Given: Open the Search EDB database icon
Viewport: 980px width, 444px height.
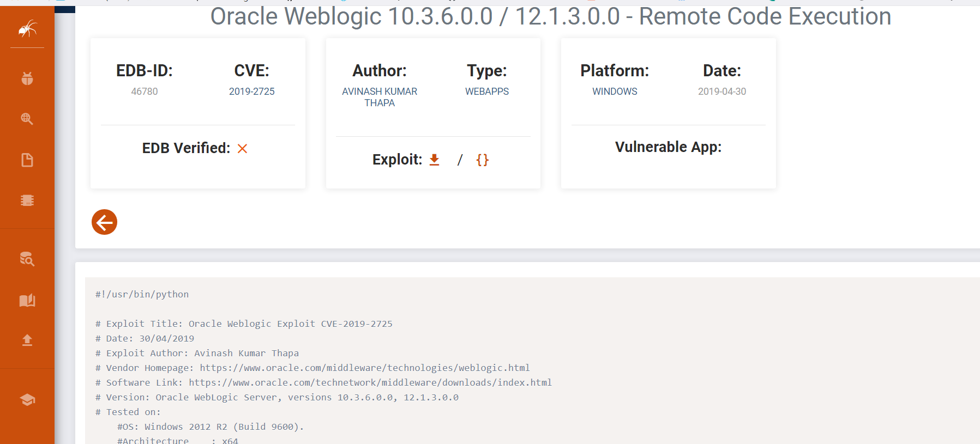Looking at the screenshot, I should coord(27,259).
